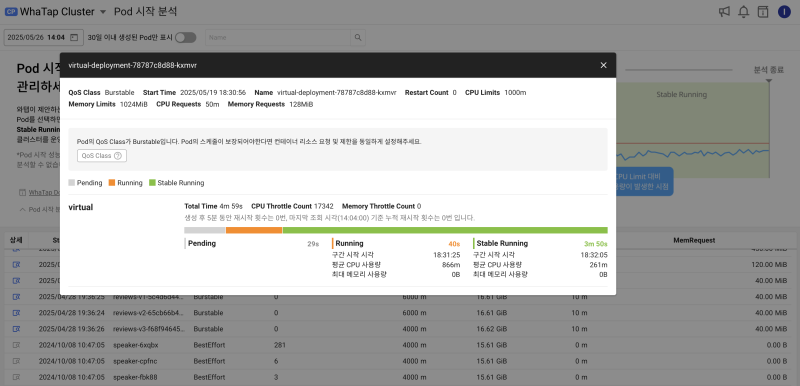Open detail icon for reviews-v2-65cb66b4 row
Viewport: 800px width, 386px height.
16,313
